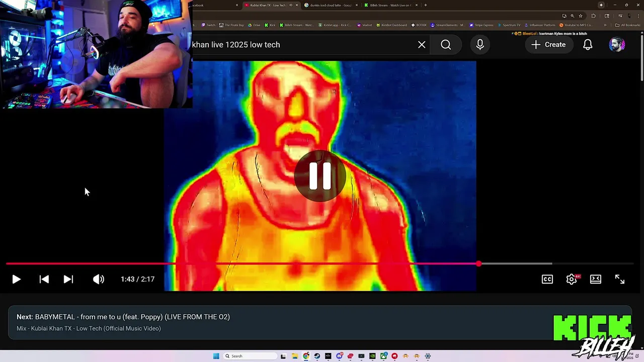Image resolution: width=644 pixels, height=362 pixels.
Task: Open the Drive bookmark
Action: pyautogui.click(x=254, y=25)
